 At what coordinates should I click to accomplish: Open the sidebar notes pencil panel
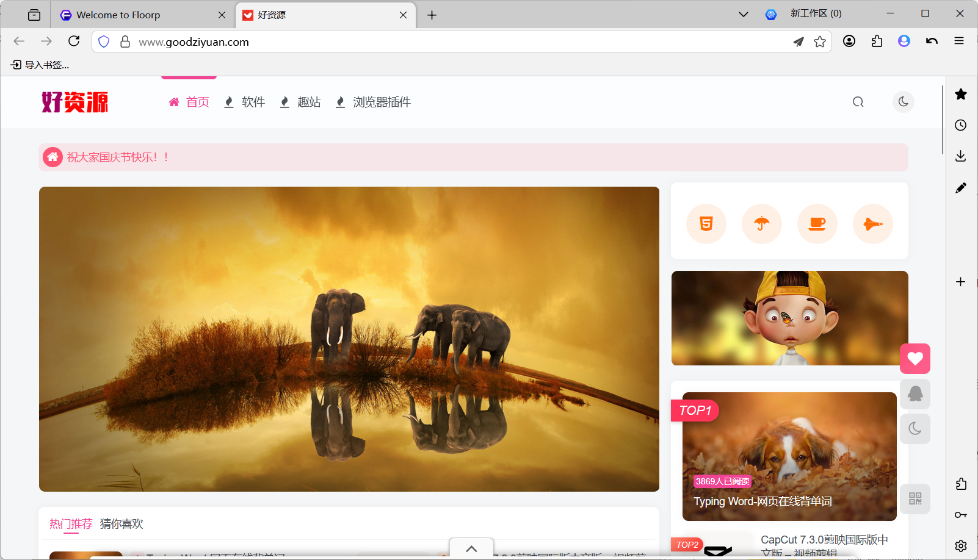(x=960, y=188)
